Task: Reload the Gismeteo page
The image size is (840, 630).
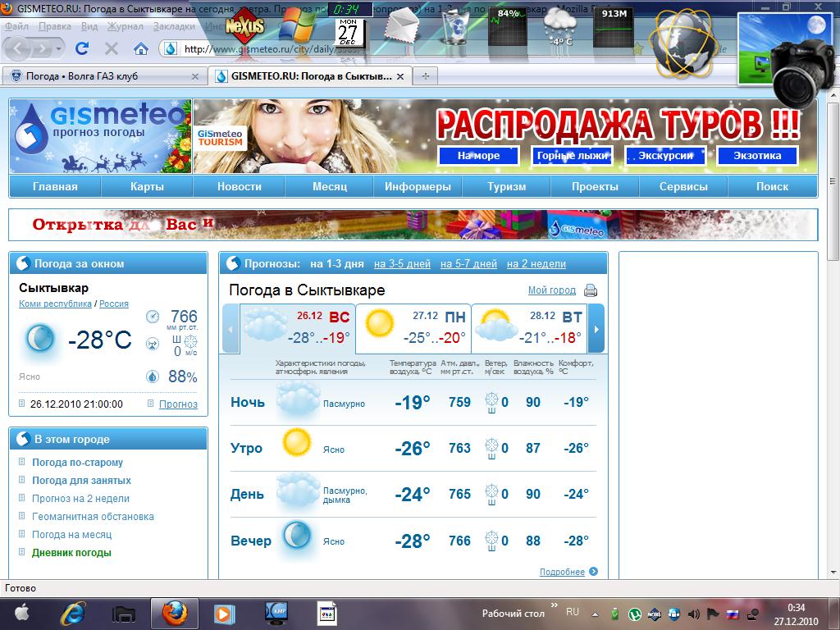Action: click(82, 49)
